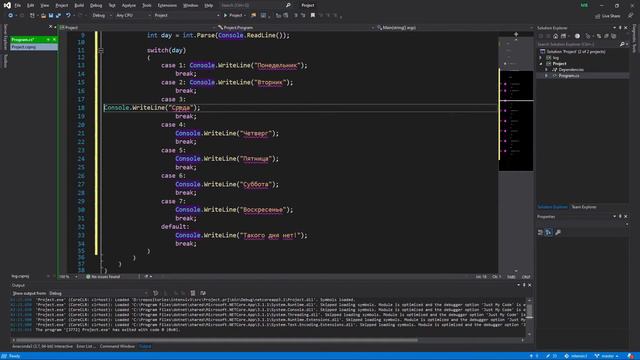This screenshot has width=640, height=360.
Task: Open the startup Project dropdown in toolbar
Action: coord(187,16)
